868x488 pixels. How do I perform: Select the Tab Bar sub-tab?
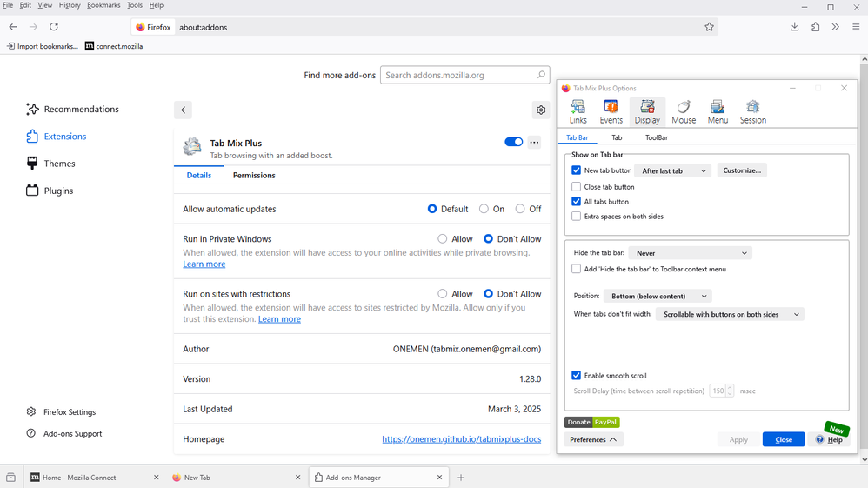pos(577,137)
